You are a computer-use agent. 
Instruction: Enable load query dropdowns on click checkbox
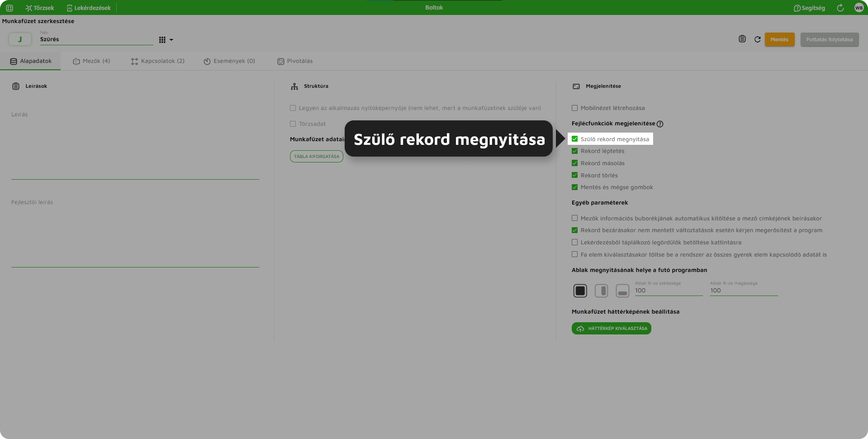574,243
